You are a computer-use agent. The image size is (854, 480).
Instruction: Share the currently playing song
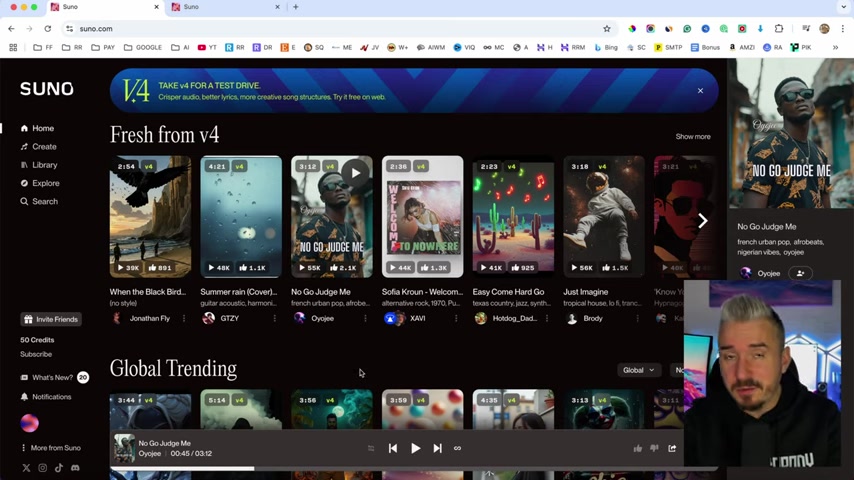pos(672,448)
